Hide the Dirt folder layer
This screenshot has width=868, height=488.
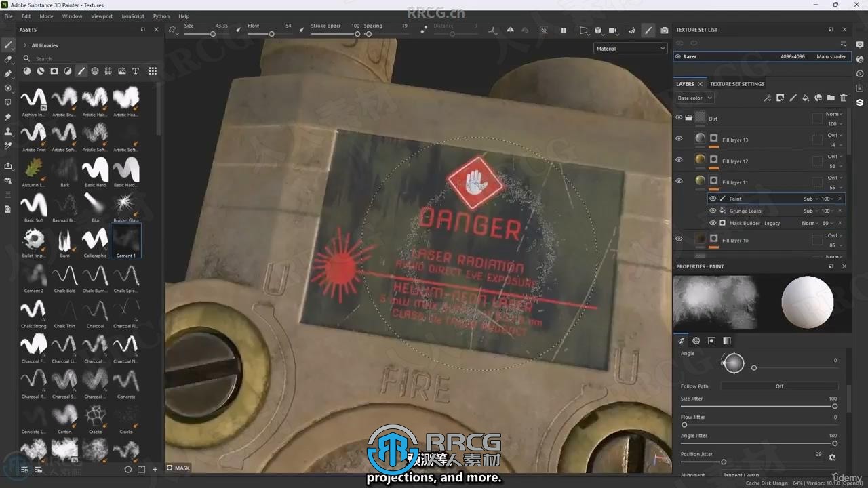(x=679, y=118)
